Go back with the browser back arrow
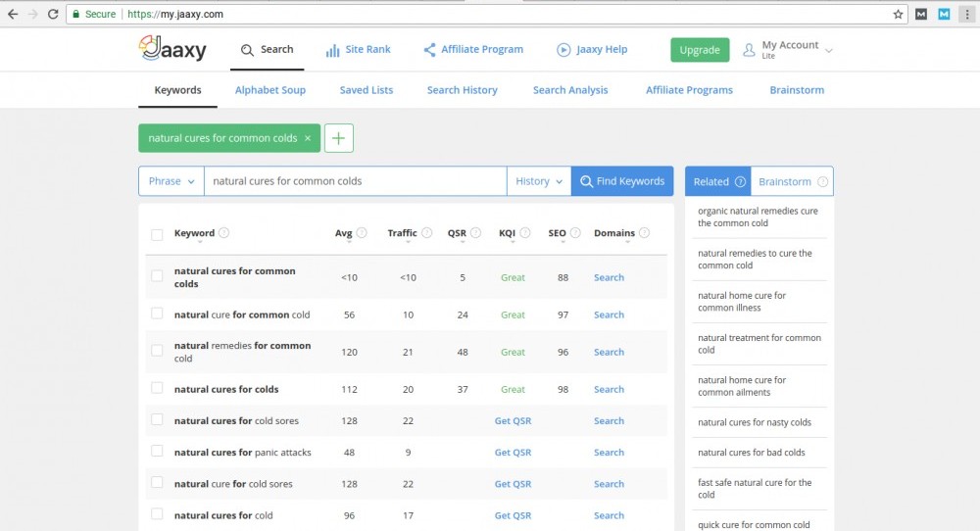 tap(13, 14)
